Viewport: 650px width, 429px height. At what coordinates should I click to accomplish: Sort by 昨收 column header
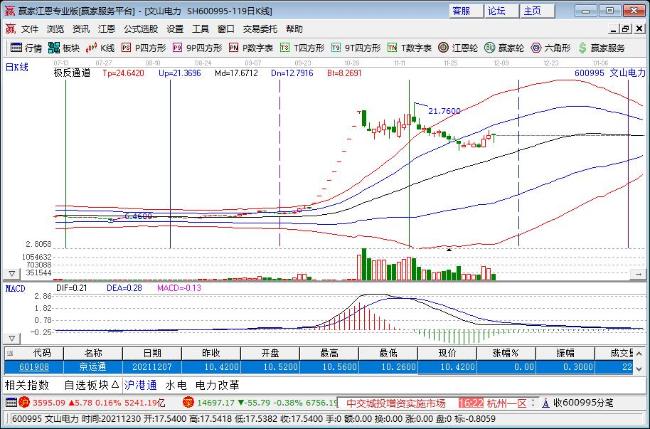pos(211,353)
